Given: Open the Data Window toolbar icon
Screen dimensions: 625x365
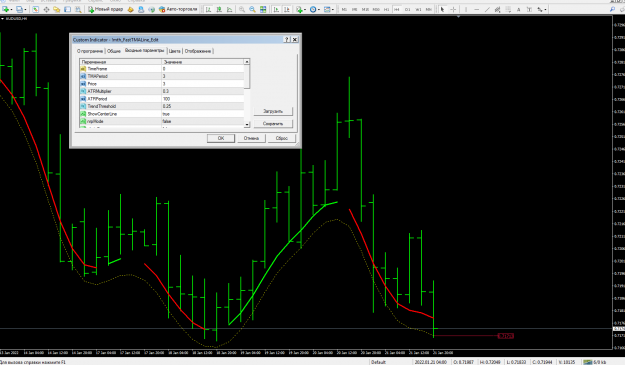Looking at the screenshot, I should (x=46, y=9).
